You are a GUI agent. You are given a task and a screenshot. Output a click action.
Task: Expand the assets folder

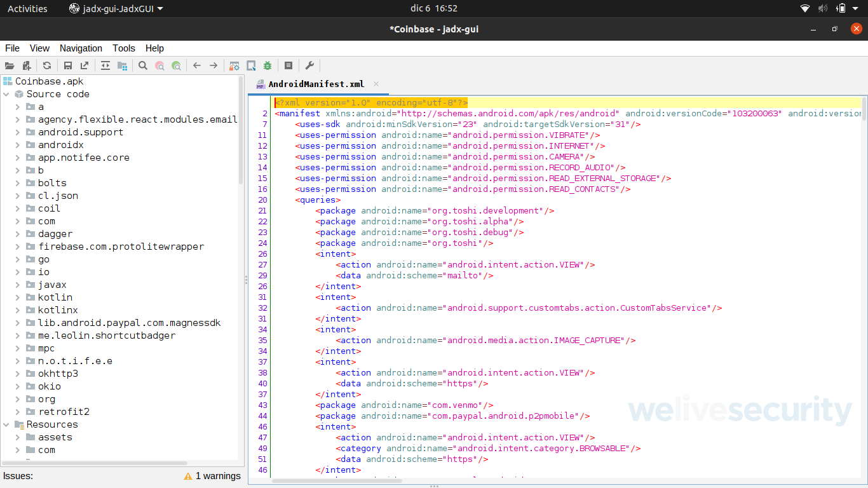[x=18, y=437]
